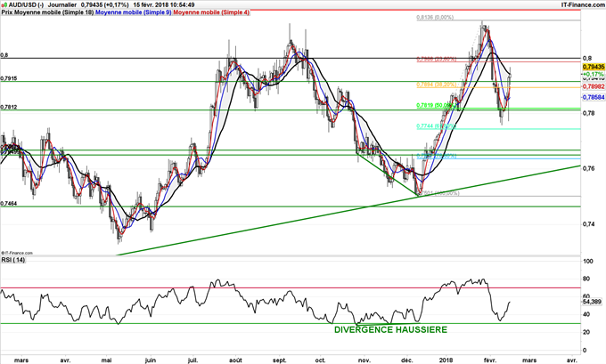The height and width of the screenshot is (364, 606).
Task: Select the Journalier timeframe label
Action: tap(62, 5)
